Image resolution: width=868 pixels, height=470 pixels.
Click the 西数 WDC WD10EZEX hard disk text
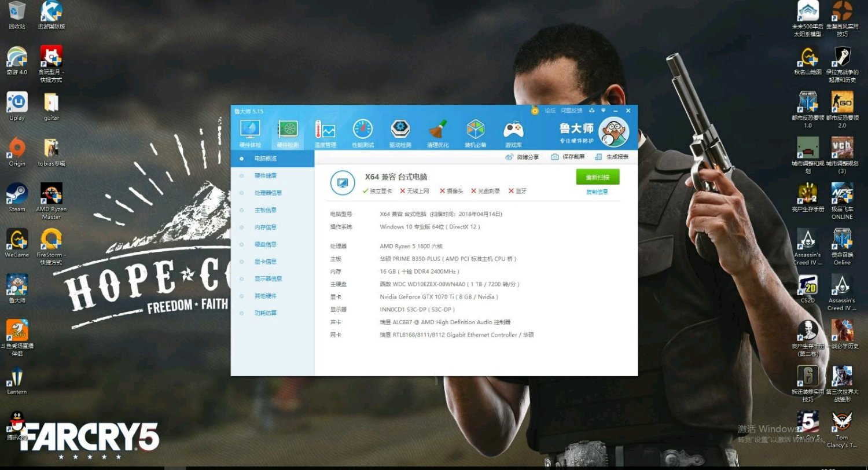pyautogui.click(x=450, y=284)
